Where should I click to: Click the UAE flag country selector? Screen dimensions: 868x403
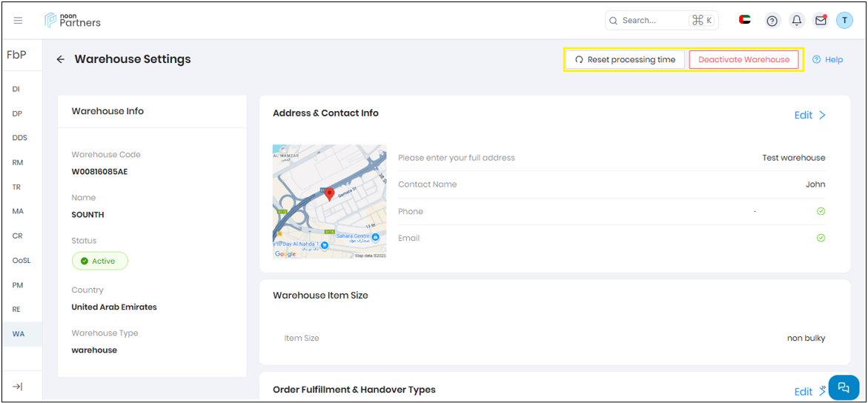click(x=745, y=20)
